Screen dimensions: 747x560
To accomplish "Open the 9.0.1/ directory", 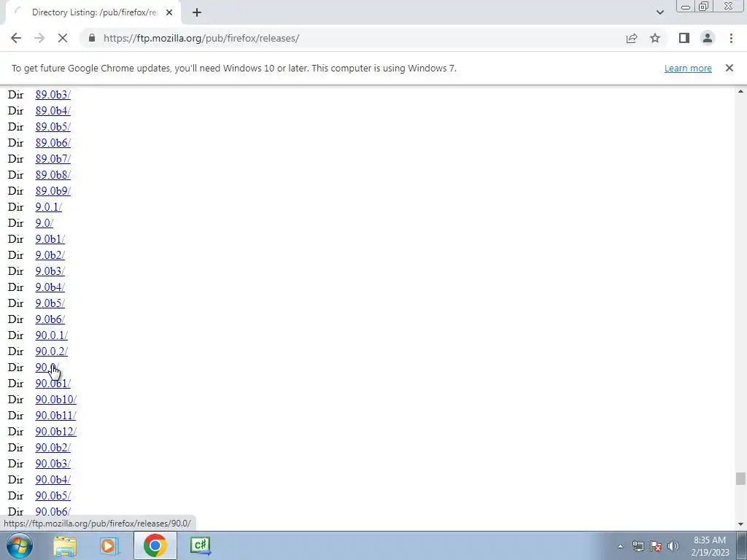I will point(49,206).
